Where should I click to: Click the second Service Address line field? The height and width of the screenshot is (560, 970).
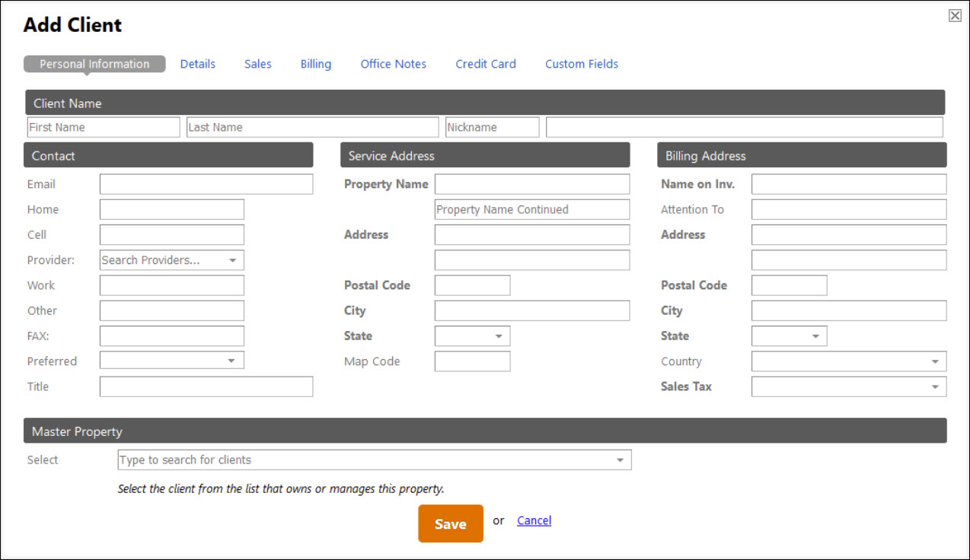coord(532,260)
